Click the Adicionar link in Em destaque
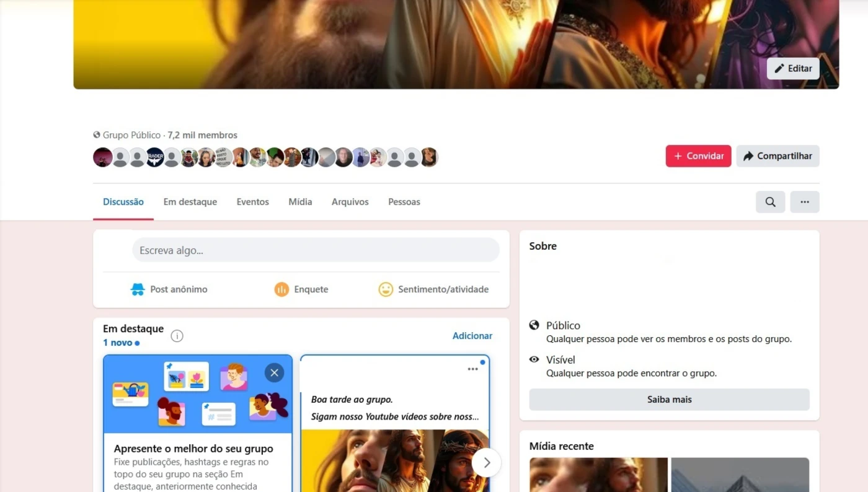Viewport: 868px width, 492px height. (x=472, y=336)
